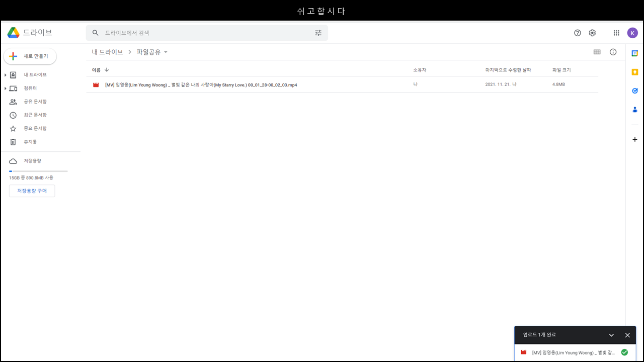
Task: Collapse the upload panel chevron
Action: [611, 335]
